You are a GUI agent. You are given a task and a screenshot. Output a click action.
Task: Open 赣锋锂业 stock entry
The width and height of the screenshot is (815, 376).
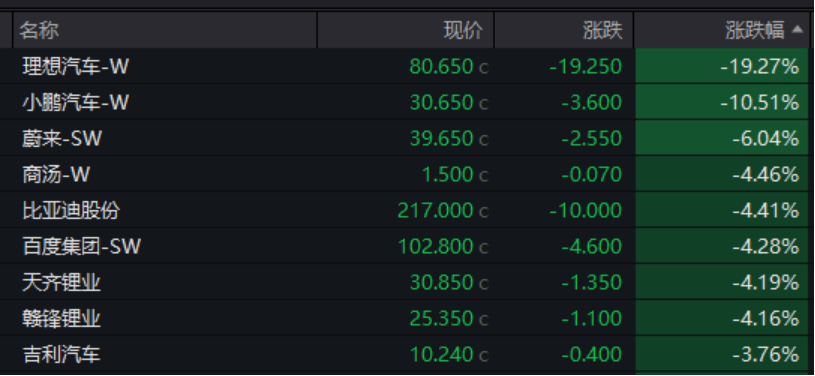pyautogui.click(x=406, y=318)
